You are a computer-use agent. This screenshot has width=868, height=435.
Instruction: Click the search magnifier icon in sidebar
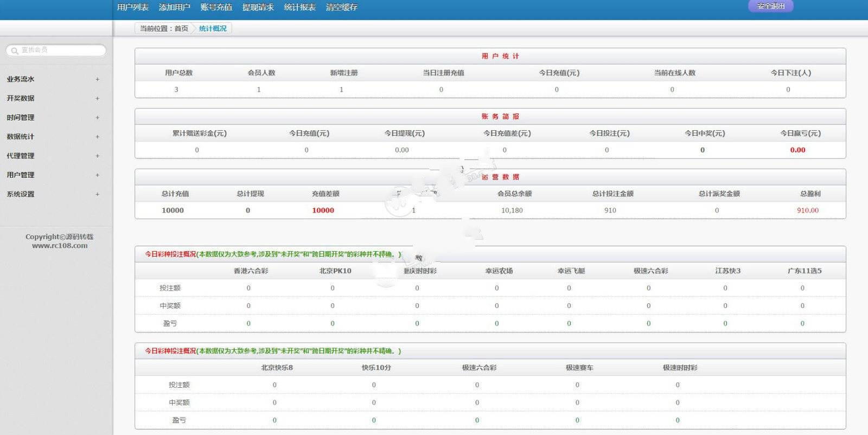click(x=15, y=50)
